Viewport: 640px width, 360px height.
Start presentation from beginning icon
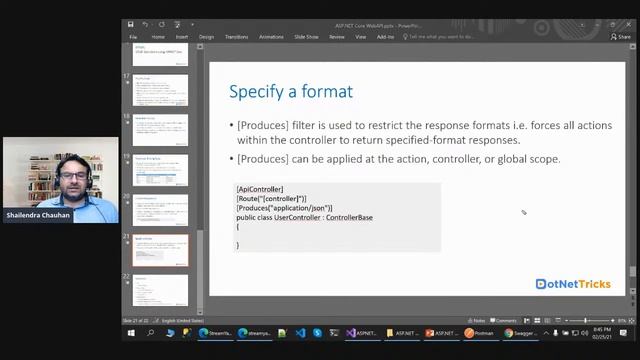pyautogui.click(x=178, y=24)
